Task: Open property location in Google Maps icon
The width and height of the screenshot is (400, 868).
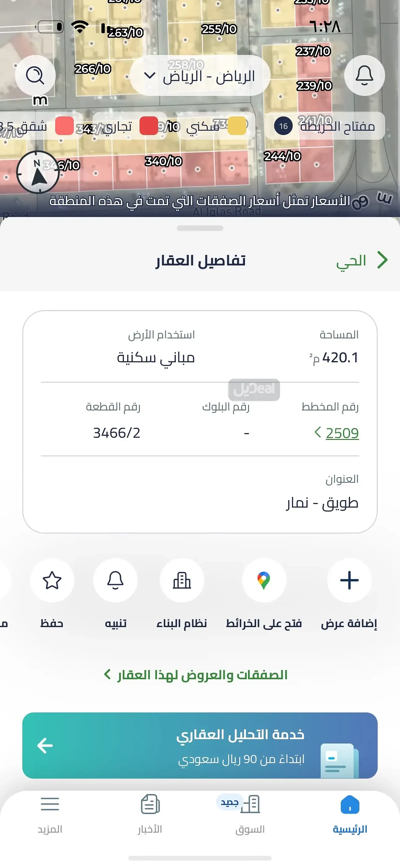Action: tap(264, 580)
